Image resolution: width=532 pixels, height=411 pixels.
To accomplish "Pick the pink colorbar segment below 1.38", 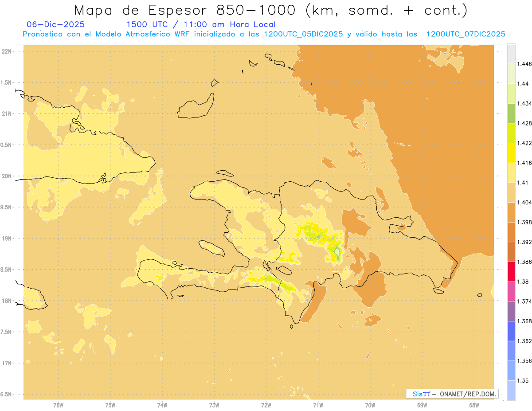I will point(511,291).
